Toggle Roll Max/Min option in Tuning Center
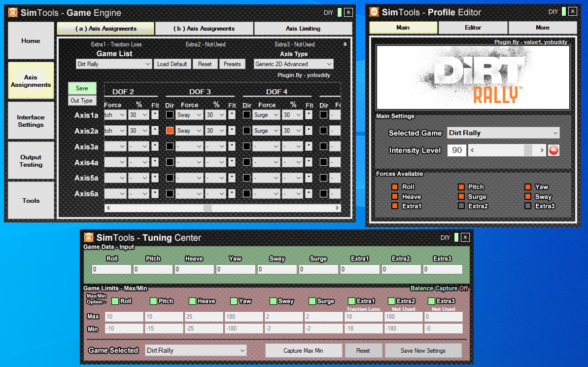The width and height of the screenshot is (588, 367). click(x=115, y=301)
